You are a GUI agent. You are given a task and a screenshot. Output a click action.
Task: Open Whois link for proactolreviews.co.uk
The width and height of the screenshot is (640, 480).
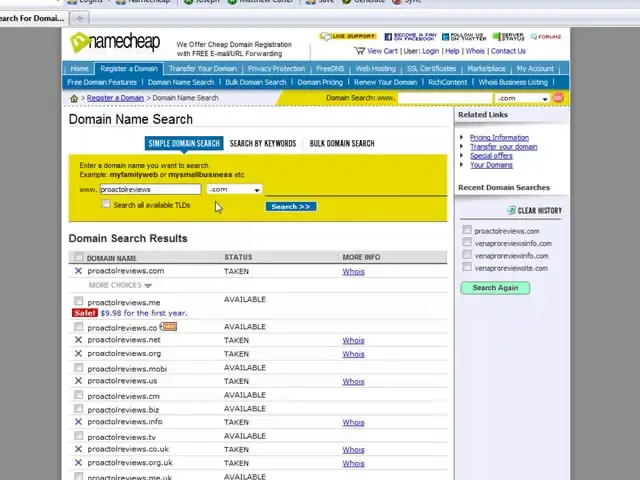pyautogui.click(x=353, y=450)
